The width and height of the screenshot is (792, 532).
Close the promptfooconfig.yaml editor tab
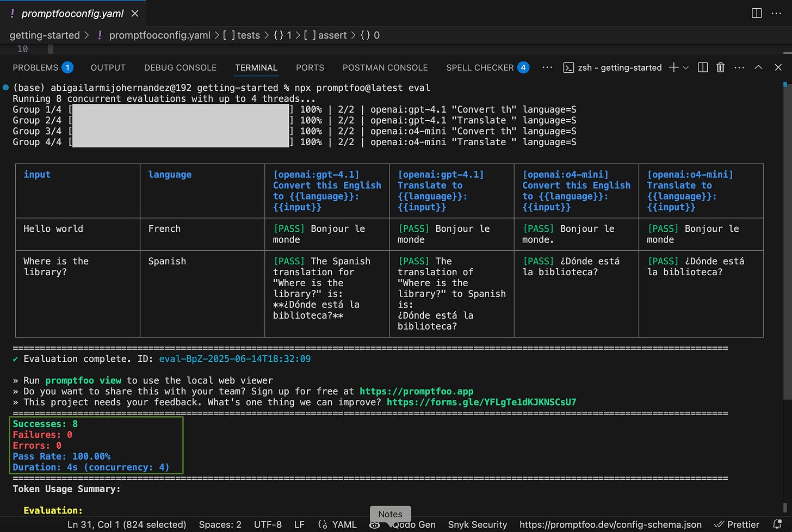135,14
